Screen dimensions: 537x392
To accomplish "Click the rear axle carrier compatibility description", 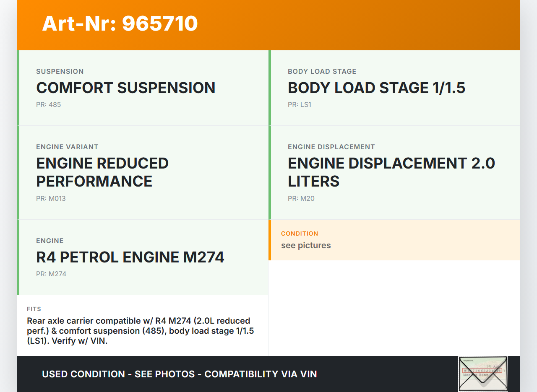I will (x=140, y=331).
